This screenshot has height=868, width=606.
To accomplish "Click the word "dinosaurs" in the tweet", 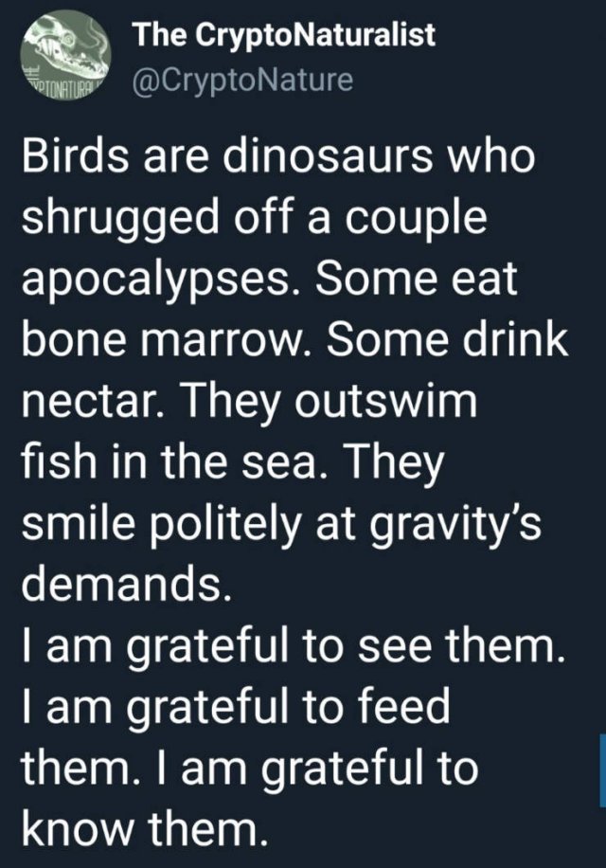I will point(328,156).
